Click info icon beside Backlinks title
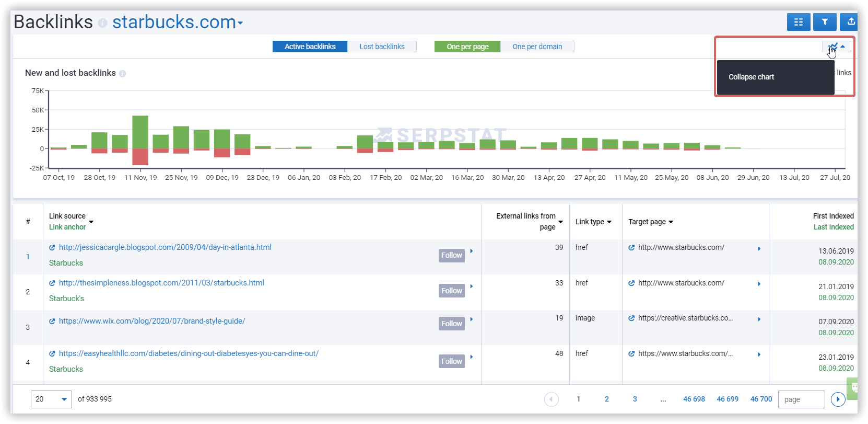Image resolution: width=868 pixels, height=424 pixels. (x=102, y=23)
